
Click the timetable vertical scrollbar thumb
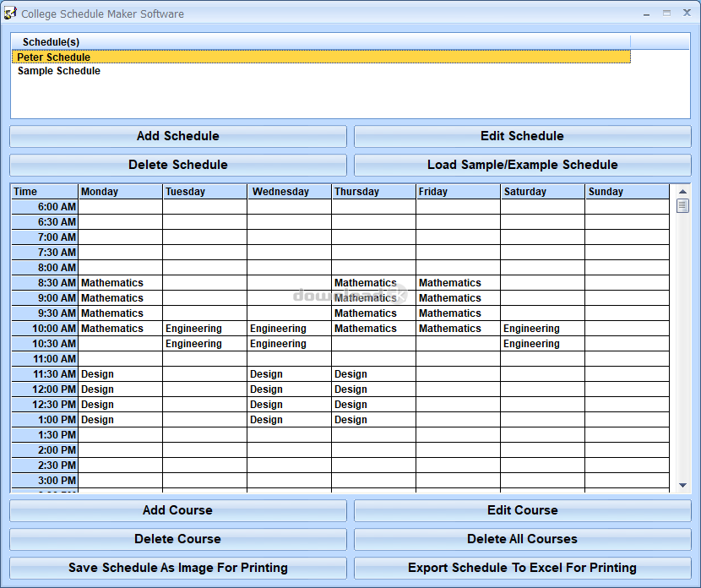coord(682,205)
